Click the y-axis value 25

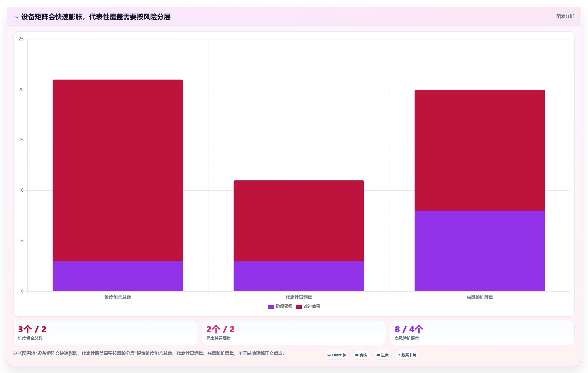21,39
